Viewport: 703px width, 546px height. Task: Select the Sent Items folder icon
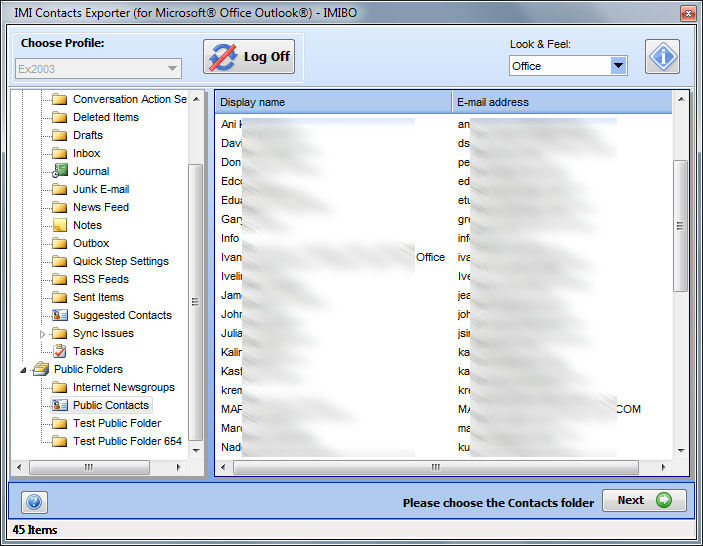point(59,297)
